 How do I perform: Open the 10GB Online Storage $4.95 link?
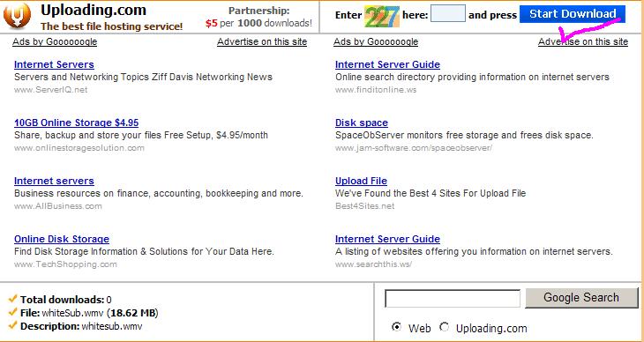click(77, 123)
